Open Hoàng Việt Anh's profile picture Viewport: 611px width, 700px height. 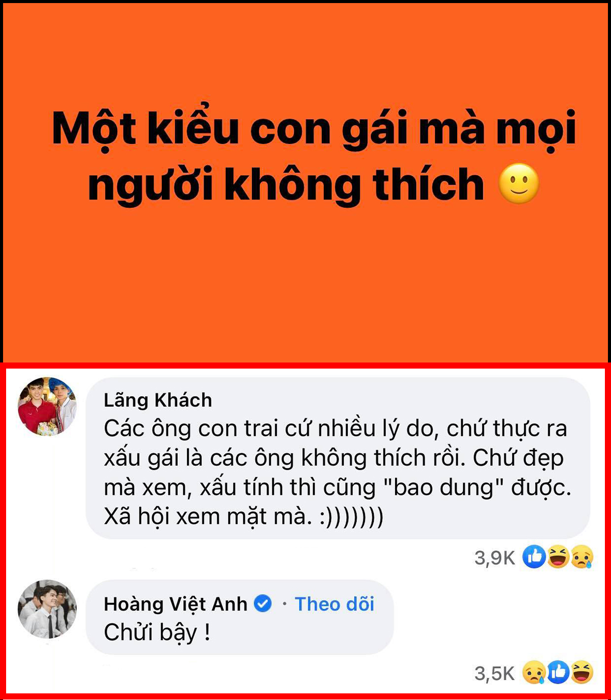coord(47,609)
